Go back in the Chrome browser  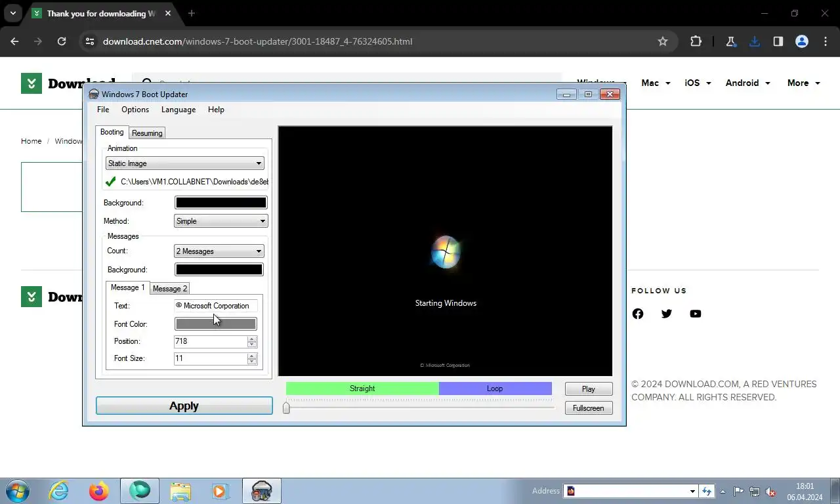point(14,41)
